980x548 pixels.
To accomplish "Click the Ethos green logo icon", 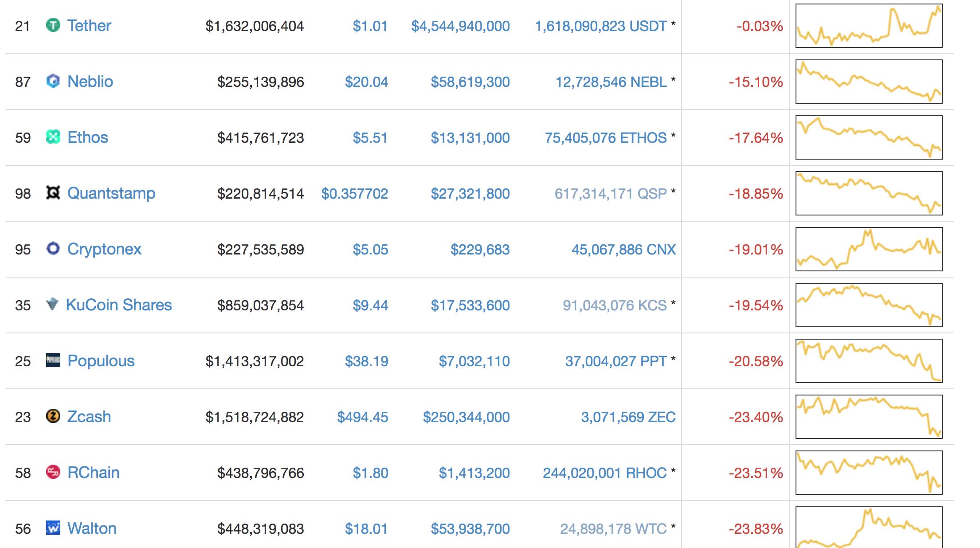I will (x=53, y=137).
